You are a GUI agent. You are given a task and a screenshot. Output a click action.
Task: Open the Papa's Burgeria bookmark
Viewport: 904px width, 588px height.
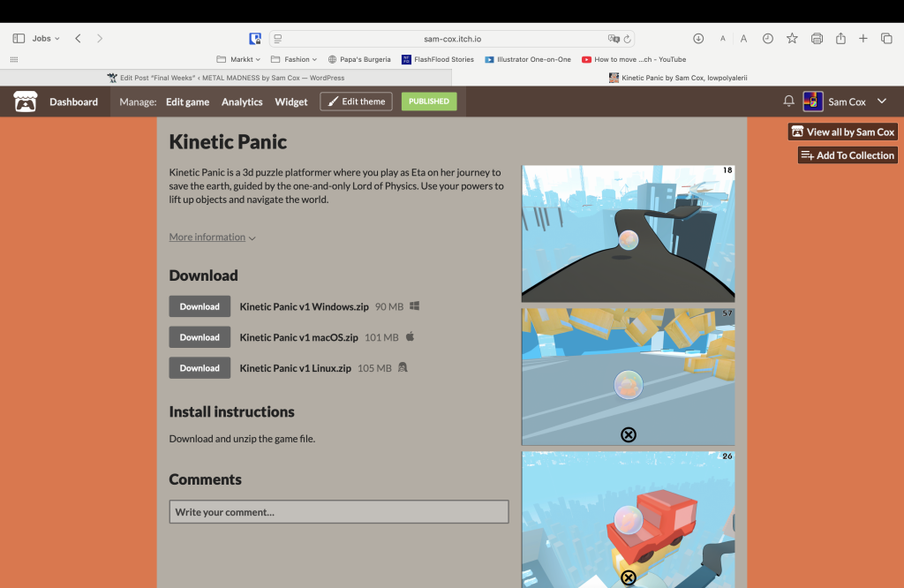pyautogui.click(x=359, y=59)
